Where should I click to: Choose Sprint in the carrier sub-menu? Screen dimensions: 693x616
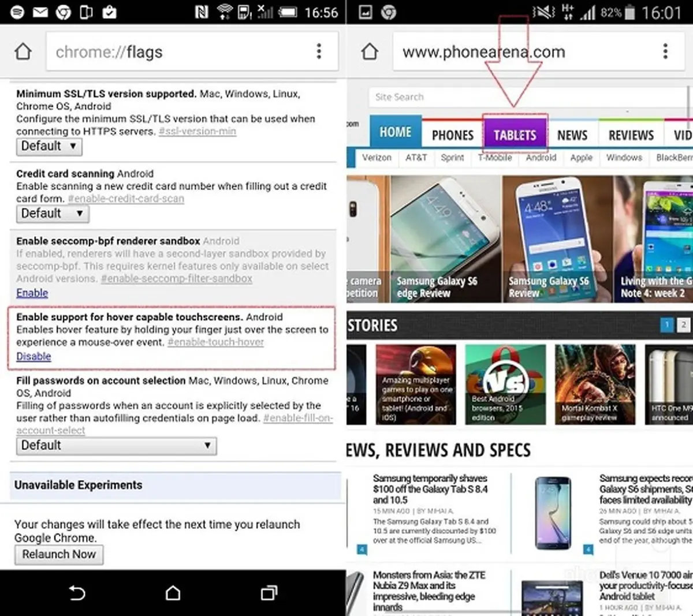[452, 158]
